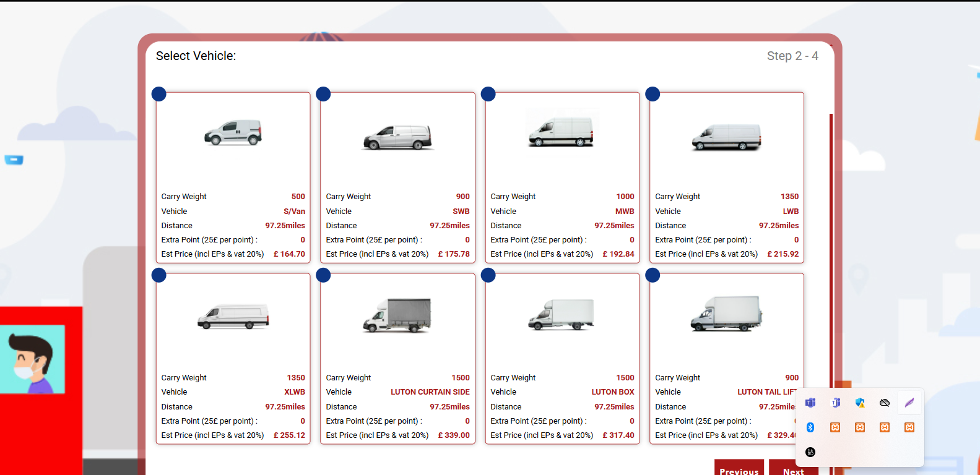Click the Luton Curtain Side truck image

pos(397,315)
